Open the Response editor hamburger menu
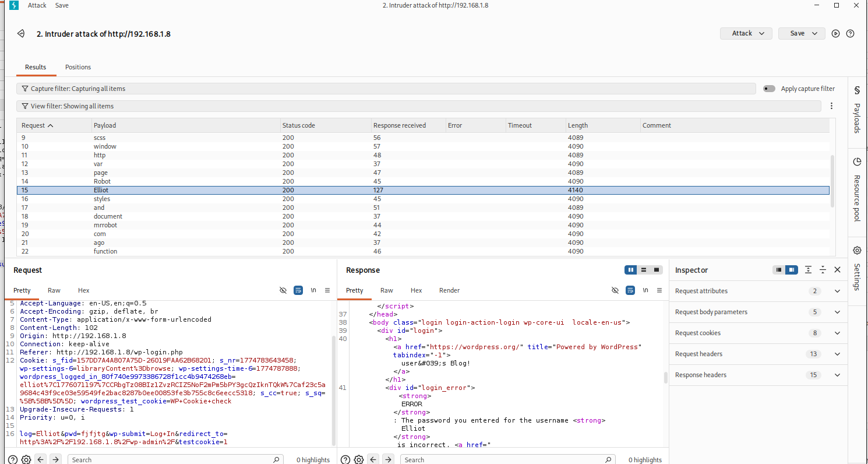This screenshot has height=464, width=868. coord(659,290)
